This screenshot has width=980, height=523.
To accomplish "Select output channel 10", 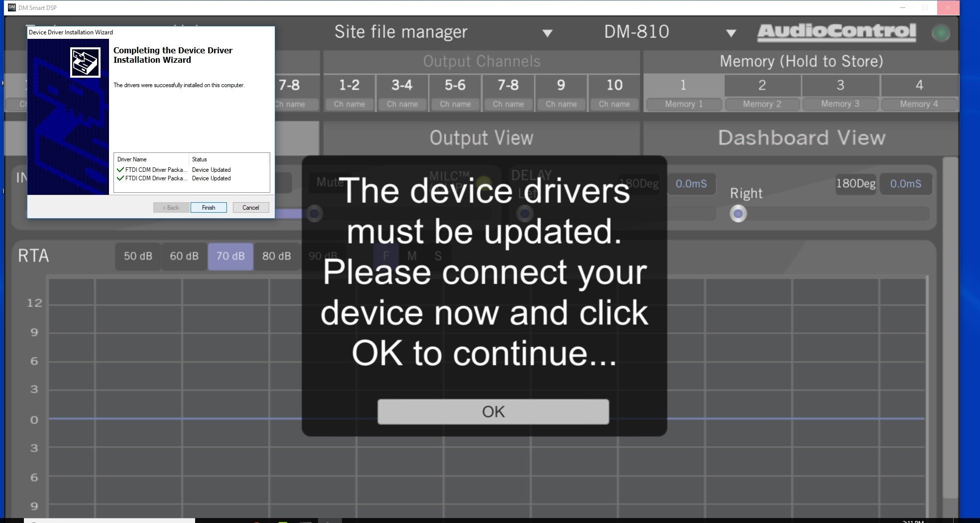I will 614,85.
